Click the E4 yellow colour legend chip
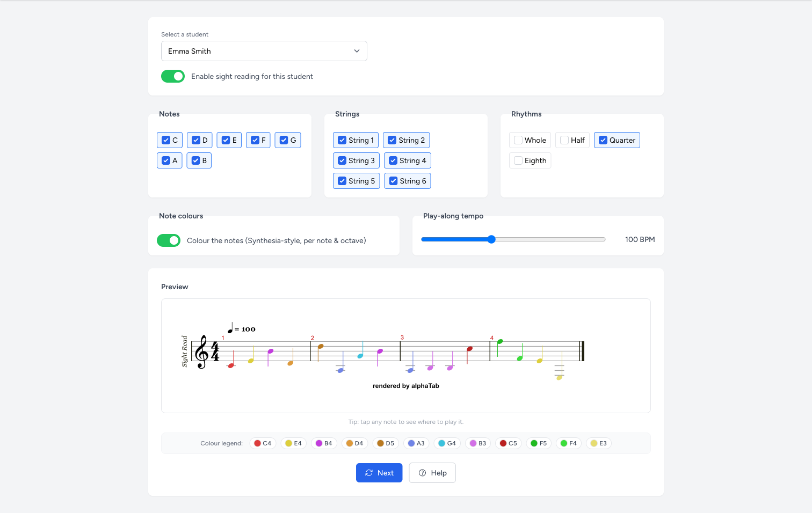 (293, 443)
